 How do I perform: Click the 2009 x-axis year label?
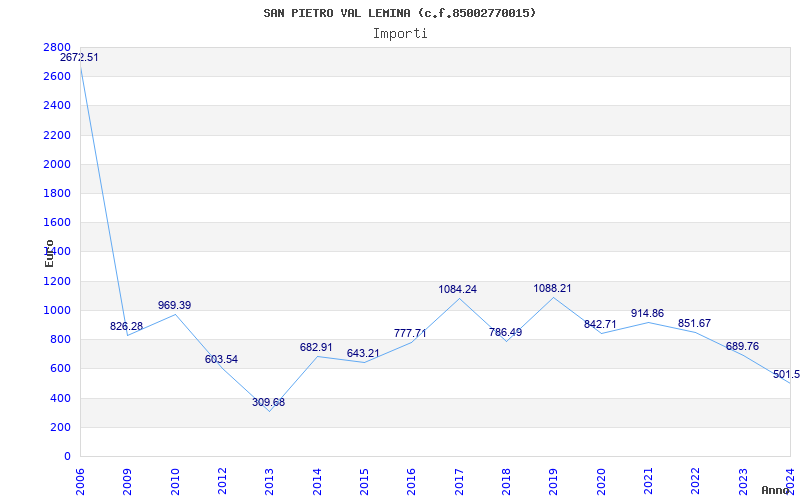pyautogui.click(x=128, y=481)
